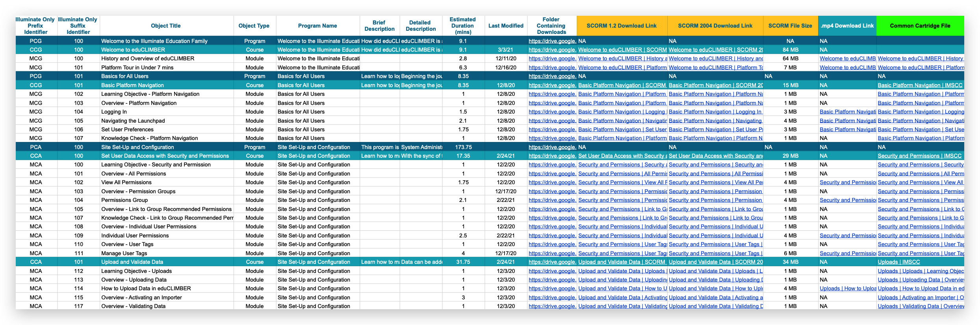Open SCORM 2004 link for Platform Tour row
980x325 pixels.
click(x=716, y=67)
